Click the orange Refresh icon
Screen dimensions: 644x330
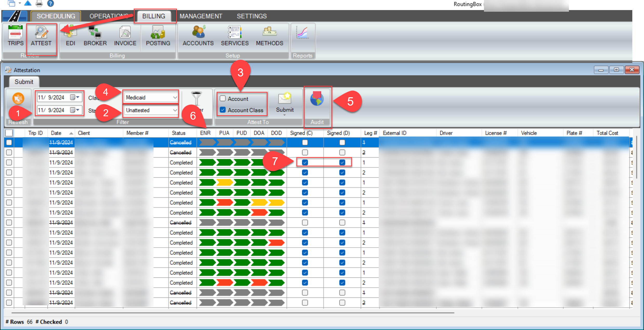[x=18, y=99]
